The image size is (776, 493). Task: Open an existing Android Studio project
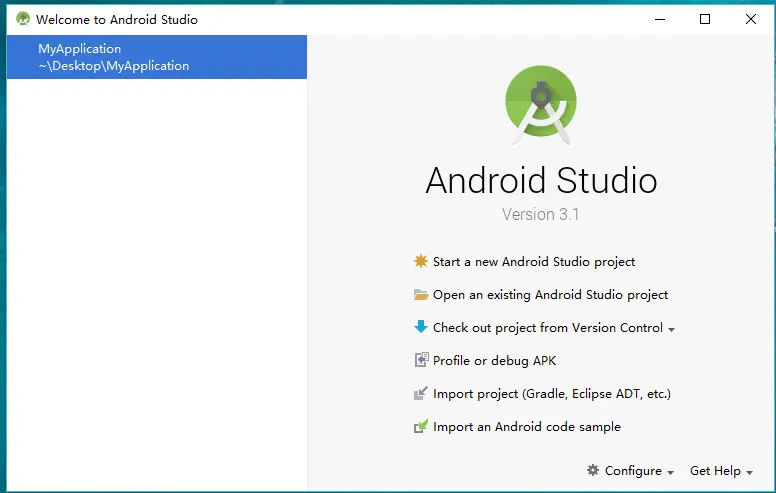coord(550,295)
